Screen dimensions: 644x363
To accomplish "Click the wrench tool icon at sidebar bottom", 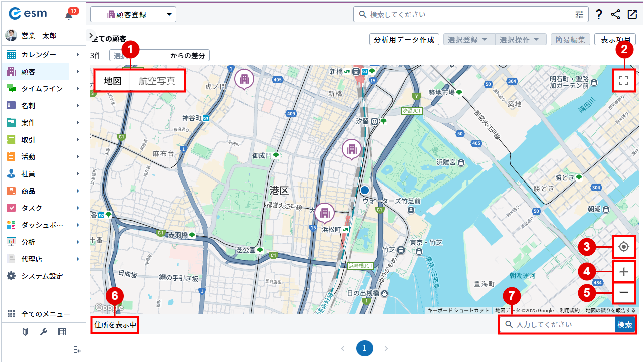I will (x=44, y=331).
